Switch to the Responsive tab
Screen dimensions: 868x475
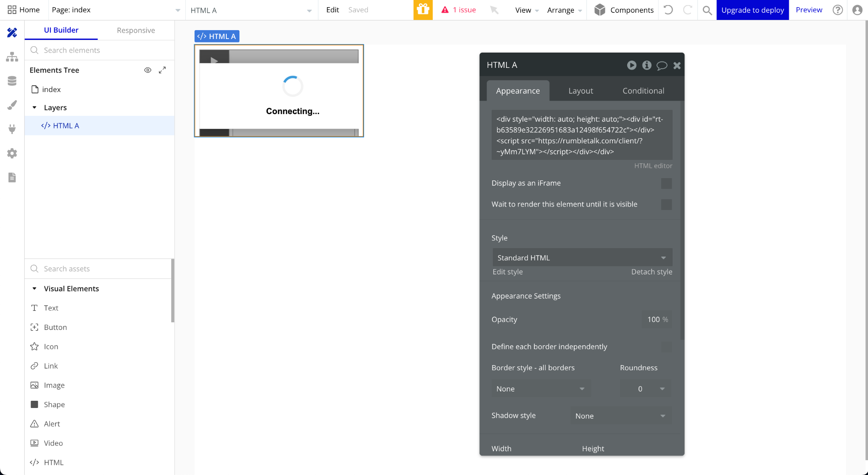tap(136, 31)
